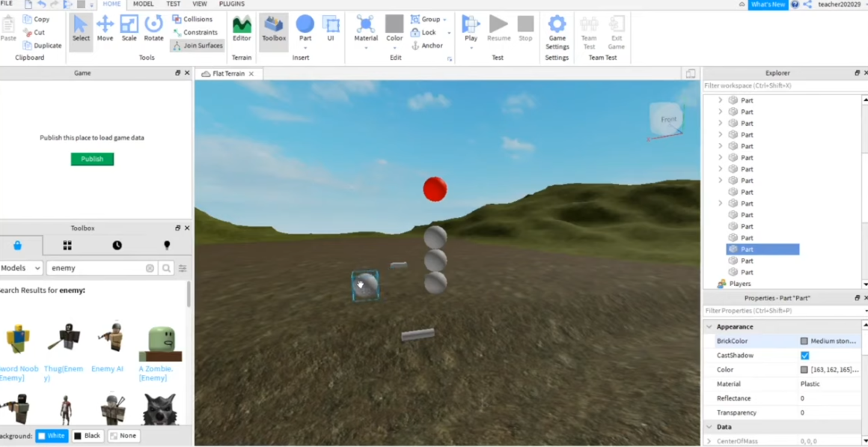
Task: Click the Color tool icon
Action: coord(394,25)
